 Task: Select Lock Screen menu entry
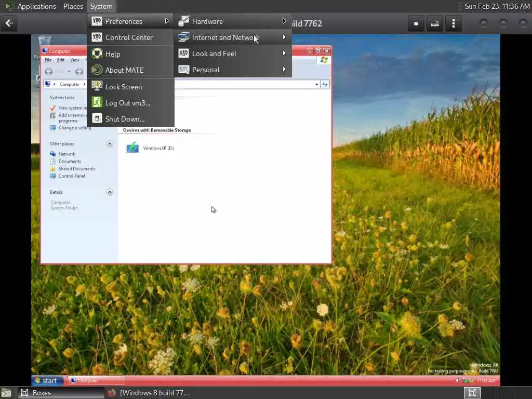(130, 87)
